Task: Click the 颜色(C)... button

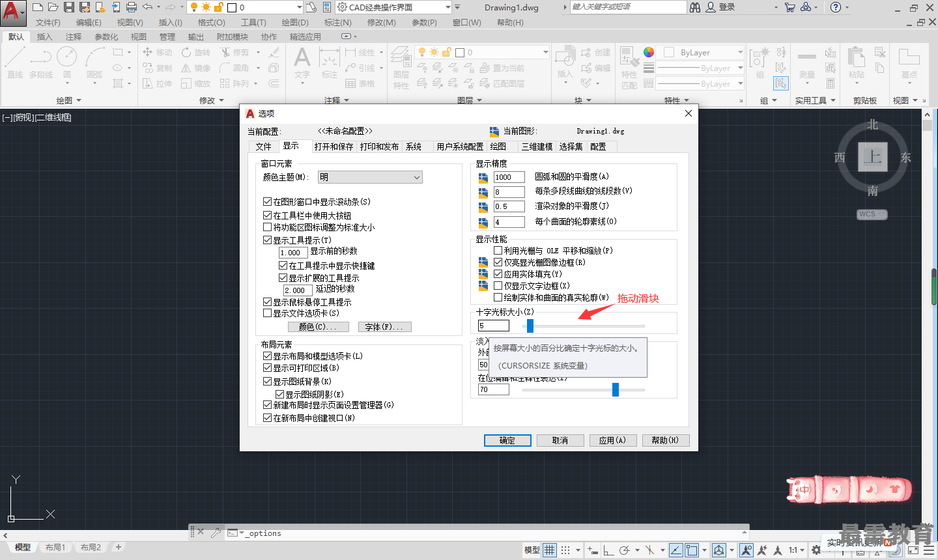Action: [319, 327]
